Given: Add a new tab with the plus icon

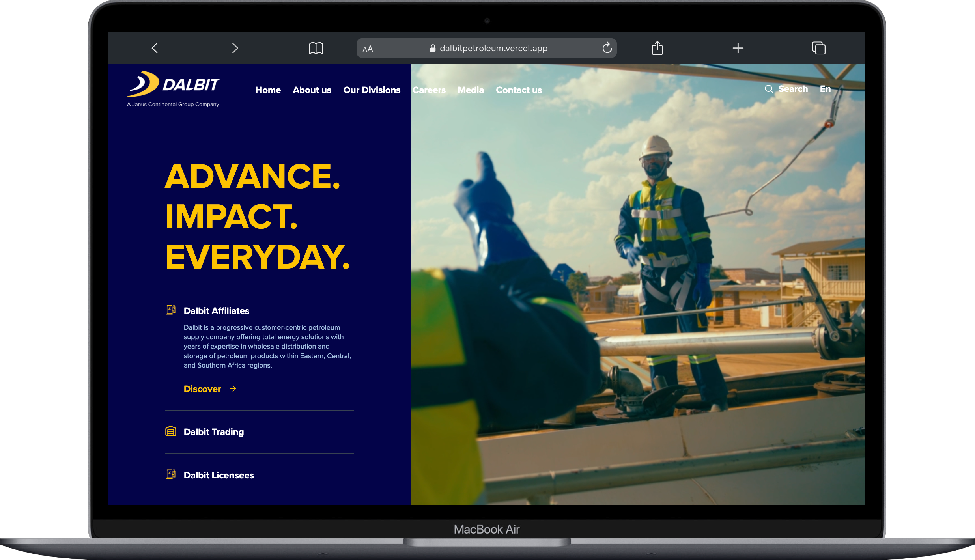Looking at the screenshot, I should point(738,48).
